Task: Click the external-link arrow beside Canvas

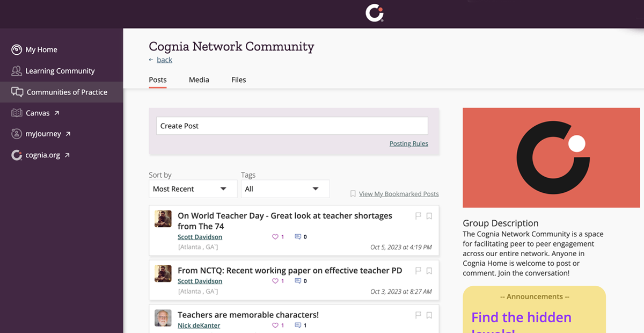Action: tap(57, 113)
